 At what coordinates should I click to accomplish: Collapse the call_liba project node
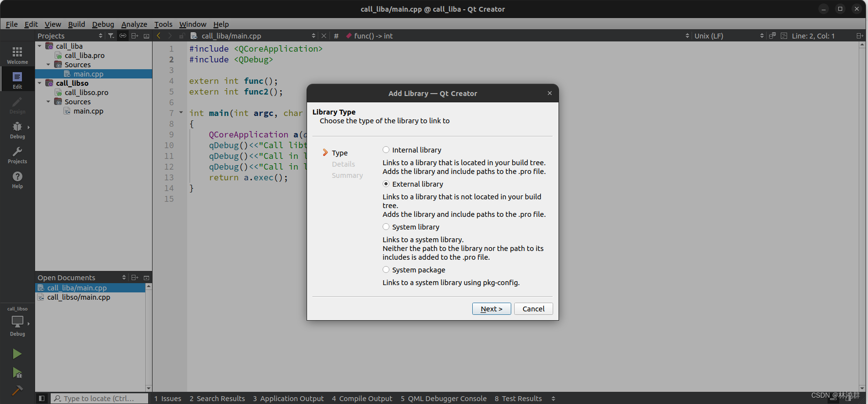click(39, 46)
